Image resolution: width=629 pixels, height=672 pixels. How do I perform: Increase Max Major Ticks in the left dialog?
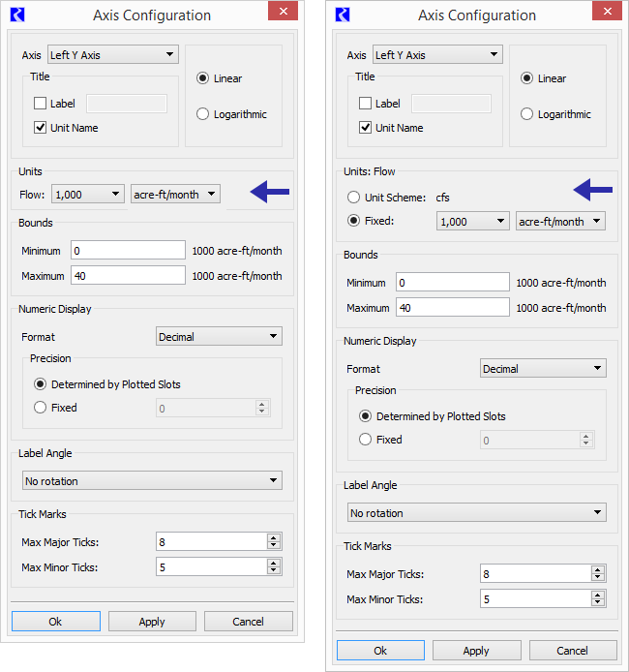(274, 537)
